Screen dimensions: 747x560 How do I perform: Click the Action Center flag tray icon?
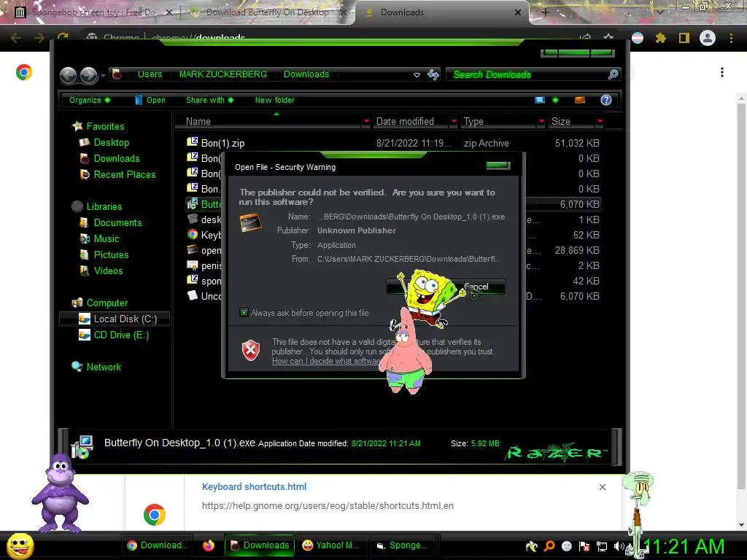[584, 546]
